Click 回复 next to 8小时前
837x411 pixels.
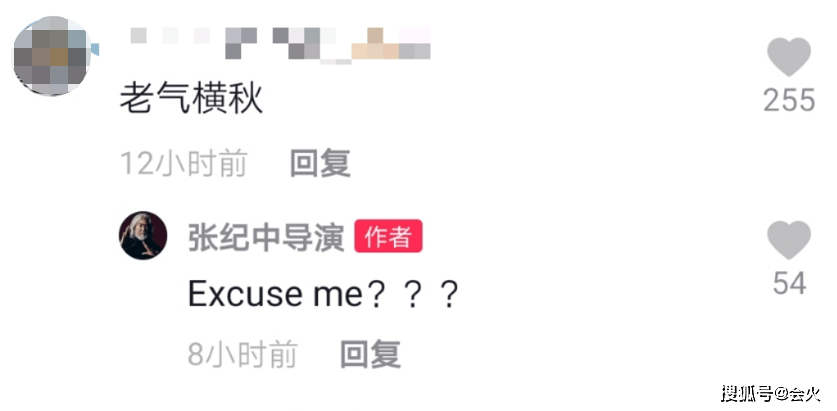(x=370, y=354)
